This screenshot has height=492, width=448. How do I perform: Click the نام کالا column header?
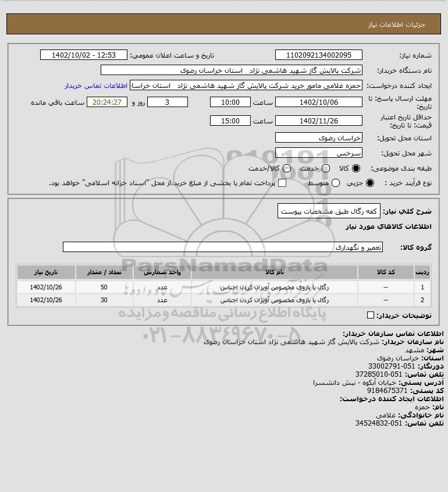point(274,272)
